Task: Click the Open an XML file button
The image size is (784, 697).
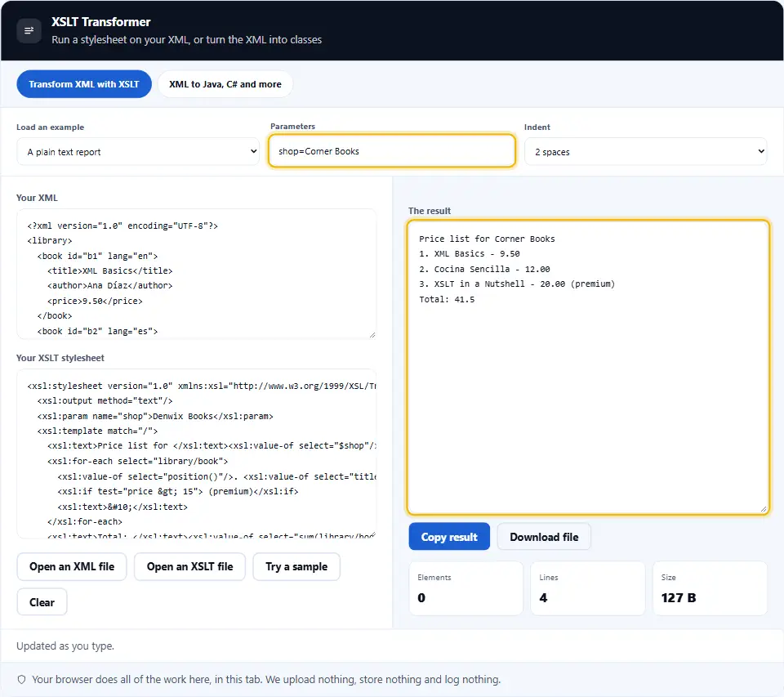Action: pyautogui.click(x=72, y=566)
